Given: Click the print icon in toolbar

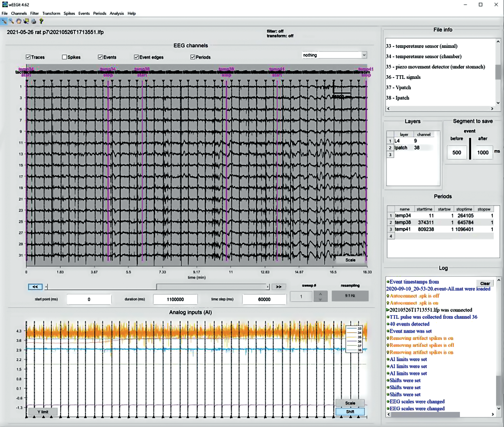Looking at the screenshot, I should pyautogui.click(x=34, y=21).
